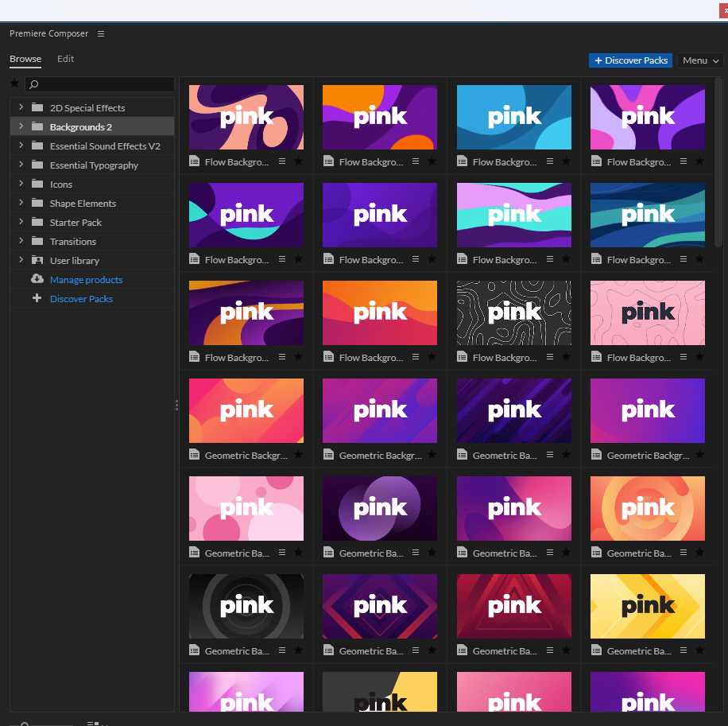Click file icon of purple orange swirl background

coord(195,357)
